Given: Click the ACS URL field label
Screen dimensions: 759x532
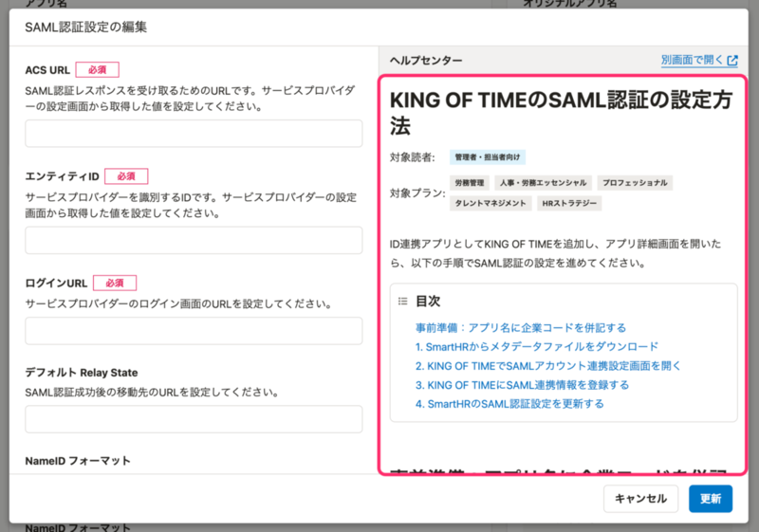Looking at the screenshot, I should [47, 70].
